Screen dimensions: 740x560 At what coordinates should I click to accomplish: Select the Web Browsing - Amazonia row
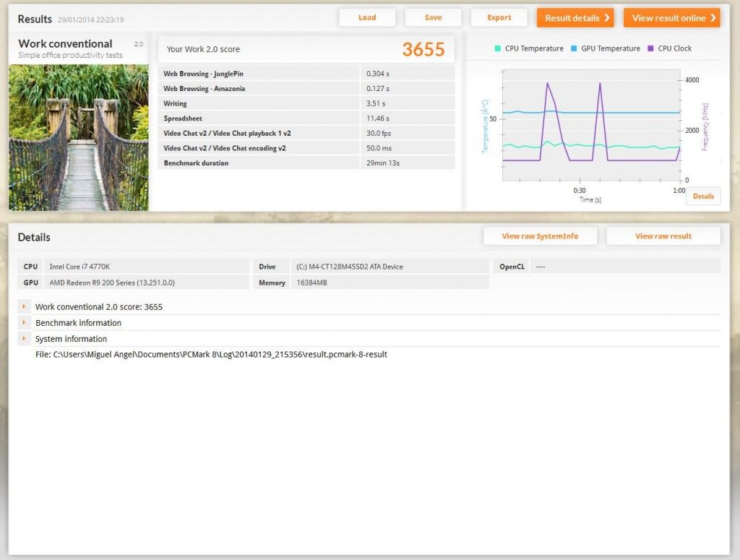306,88
